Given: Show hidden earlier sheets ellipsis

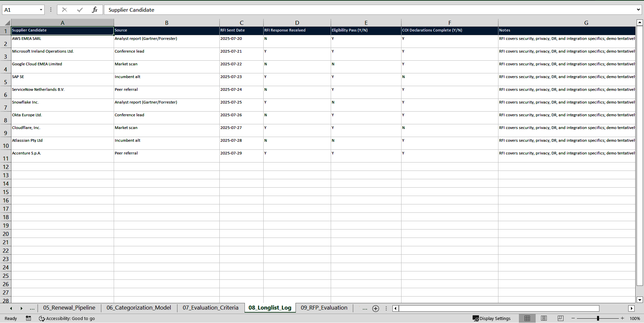Looking at the screenshot, I should (32, 308).
